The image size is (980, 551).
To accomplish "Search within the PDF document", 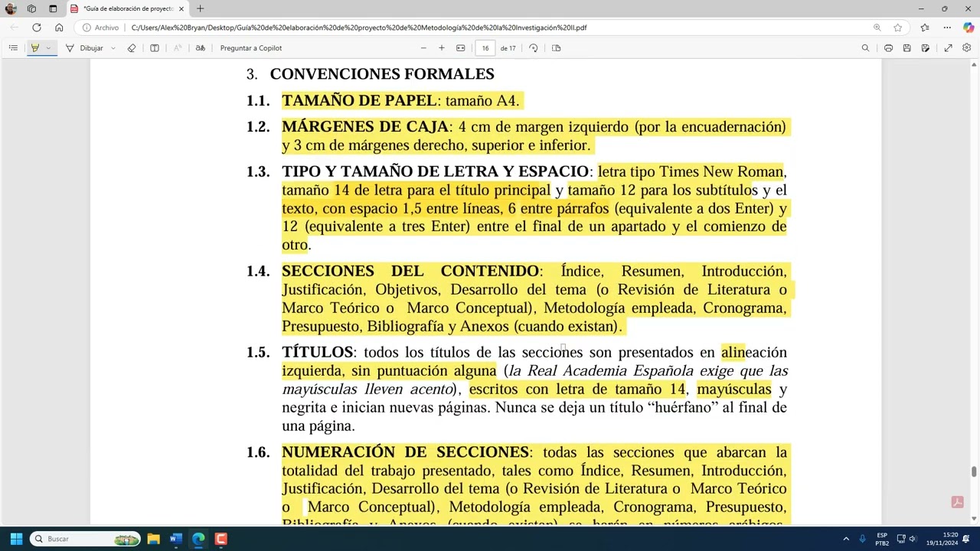I will [866, 47].
